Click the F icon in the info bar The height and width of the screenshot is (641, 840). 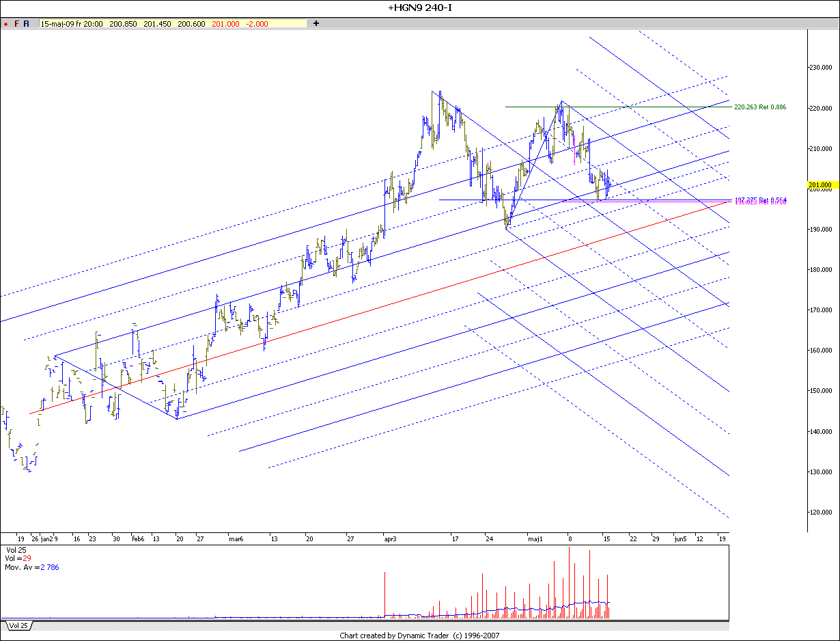tap(16, 24)
